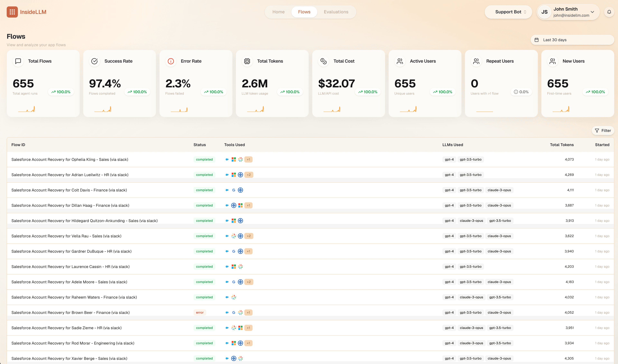618x364 pixels.
Task: Click the Error Rate alert icon
Action: [x=171, y=61]
